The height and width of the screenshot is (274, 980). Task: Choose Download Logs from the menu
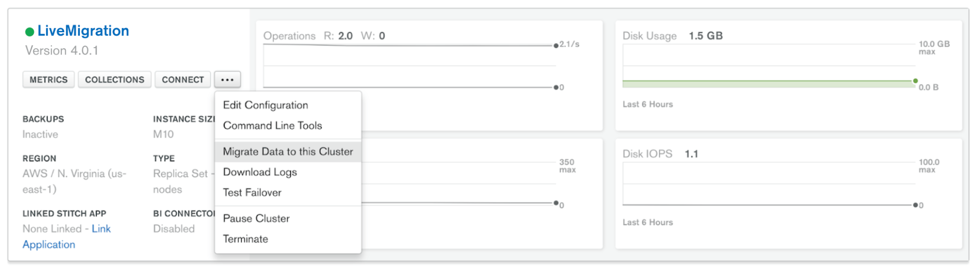[x=260, y=173]
